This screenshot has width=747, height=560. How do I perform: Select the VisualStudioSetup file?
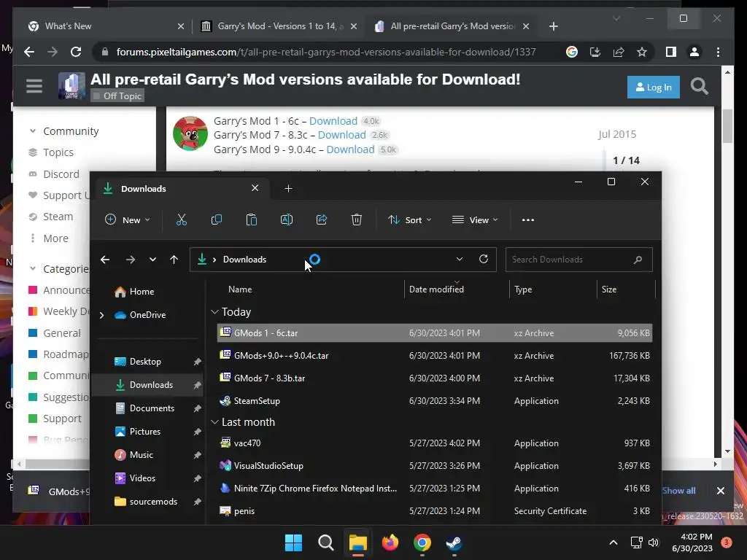coord(435,465)
